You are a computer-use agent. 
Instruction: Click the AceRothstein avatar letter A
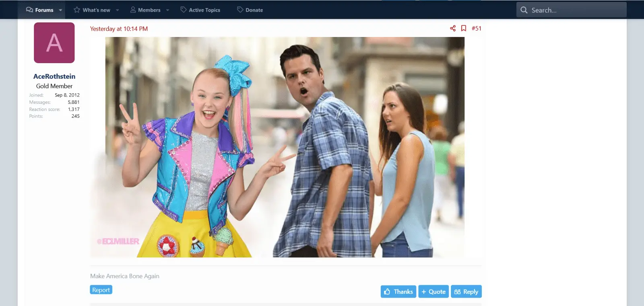(54, 43)
